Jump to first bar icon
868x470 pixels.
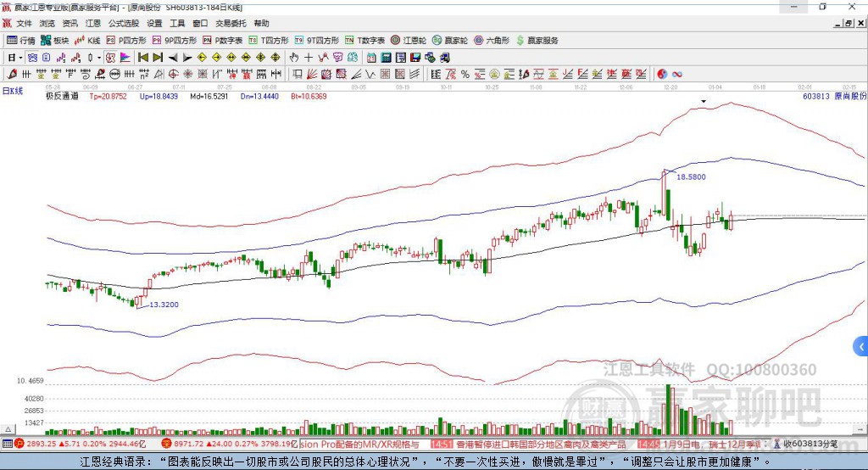click(142, 58)
